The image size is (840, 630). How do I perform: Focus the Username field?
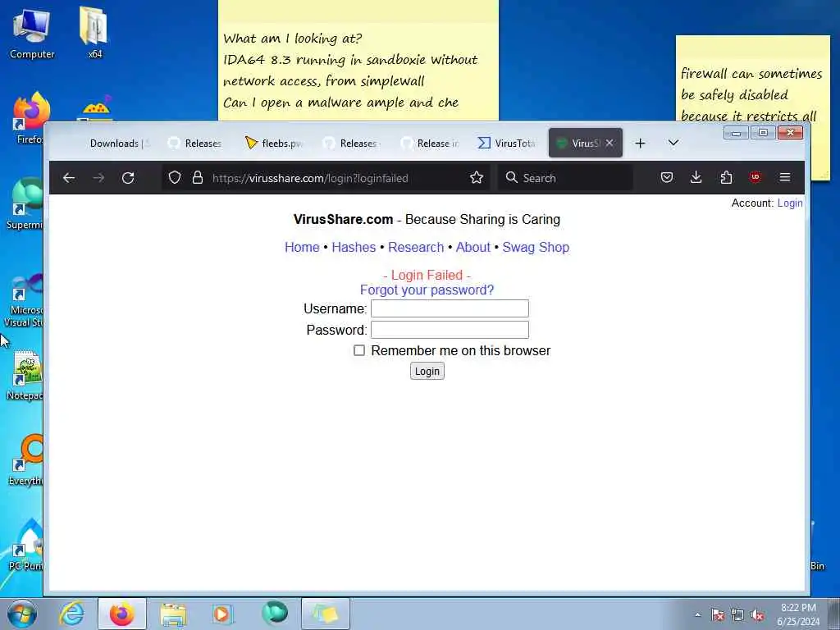450,308
